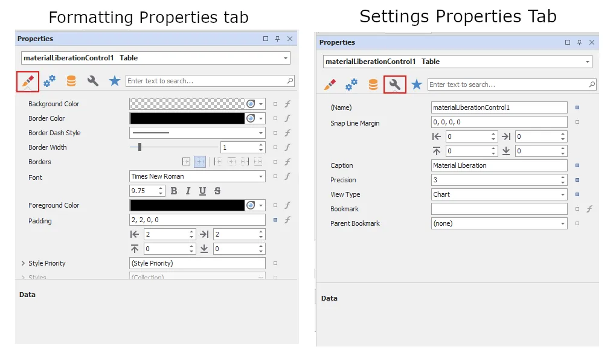The image size is (616, 364).
Task: Click Background Color transparent swatch
Action: (x=187, y=104)
